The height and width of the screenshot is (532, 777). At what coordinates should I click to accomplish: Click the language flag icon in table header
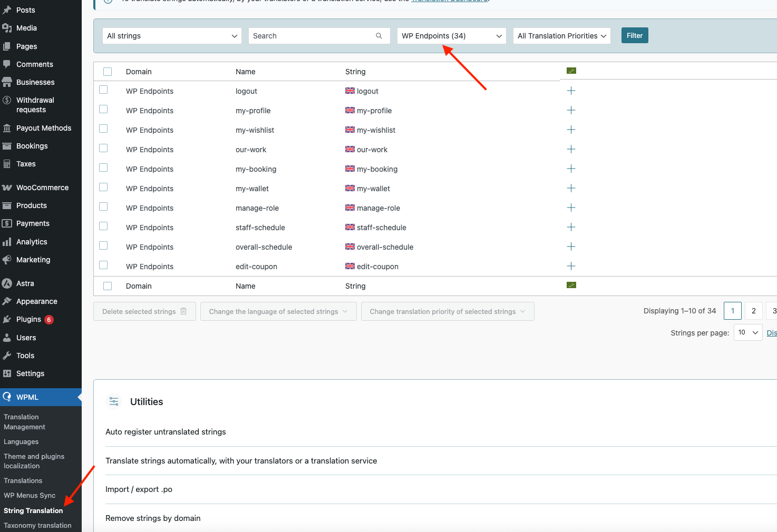click(571, 71)
